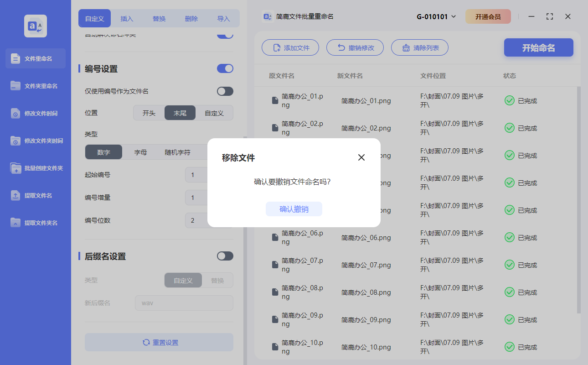Switch to the 导入 tab
Viewport: 588px width, 365px height.
pyautogui.click(x=222, y=18)
